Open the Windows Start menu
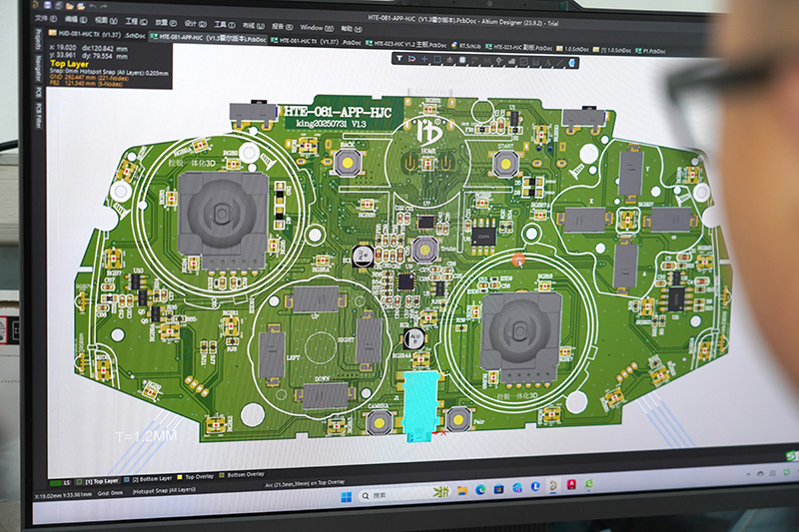799x532 pixels. (x=345, y=495)
